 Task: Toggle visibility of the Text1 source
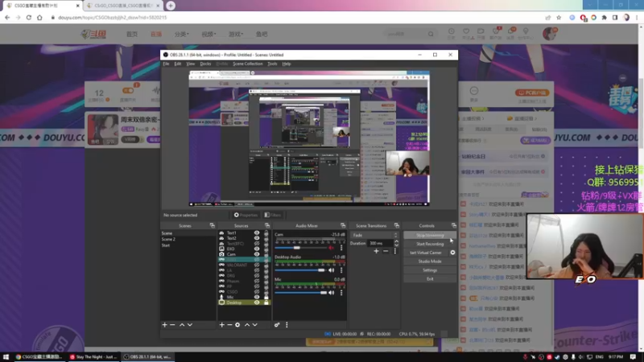(x=257, y=232)
